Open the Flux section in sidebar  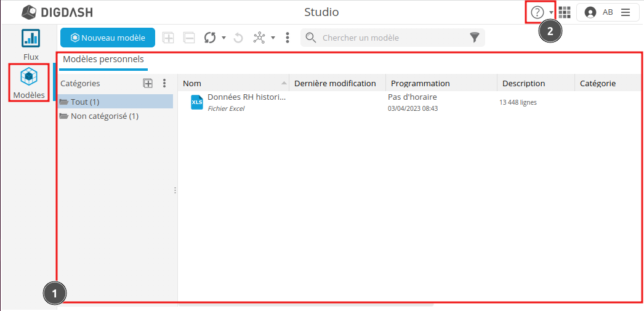(31, 44)
